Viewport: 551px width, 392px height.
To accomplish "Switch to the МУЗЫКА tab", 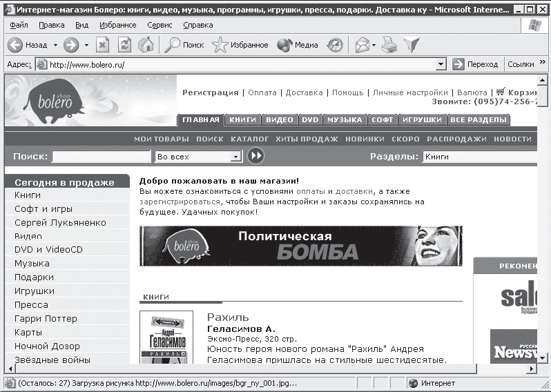I will (345, 119).
